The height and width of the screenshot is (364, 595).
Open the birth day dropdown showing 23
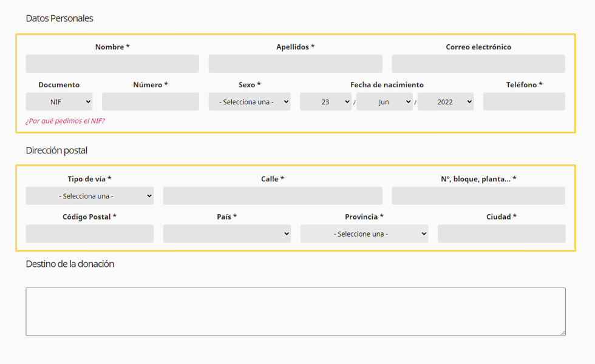point(325,102)
